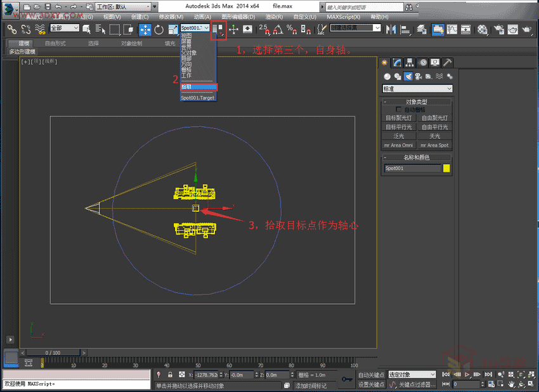The width and height of the screenshot is (539, 392).
Task: Select the Geometry category icon
Action: tap(387, 77)
